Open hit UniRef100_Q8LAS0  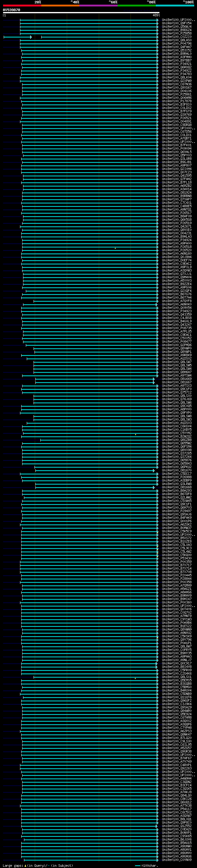(x=176, y=40)
